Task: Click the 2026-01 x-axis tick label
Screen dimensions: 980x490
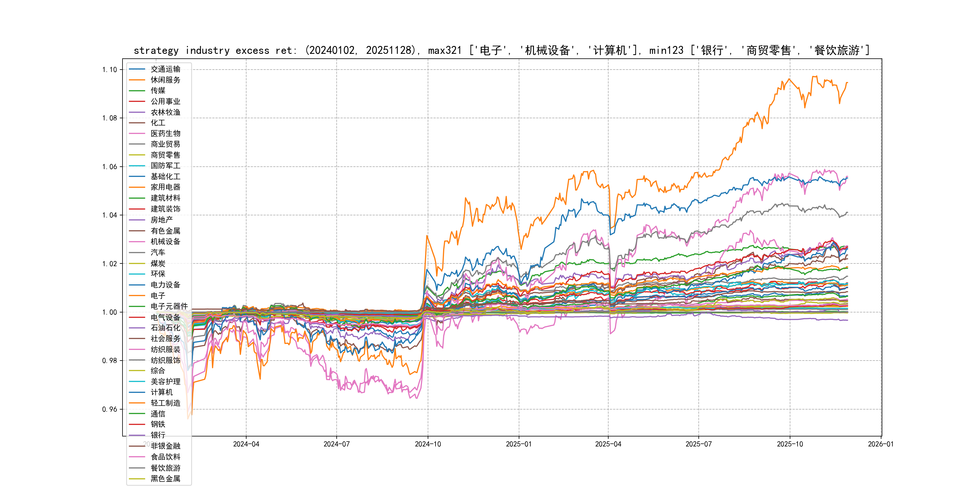Action: click(880, 444)
